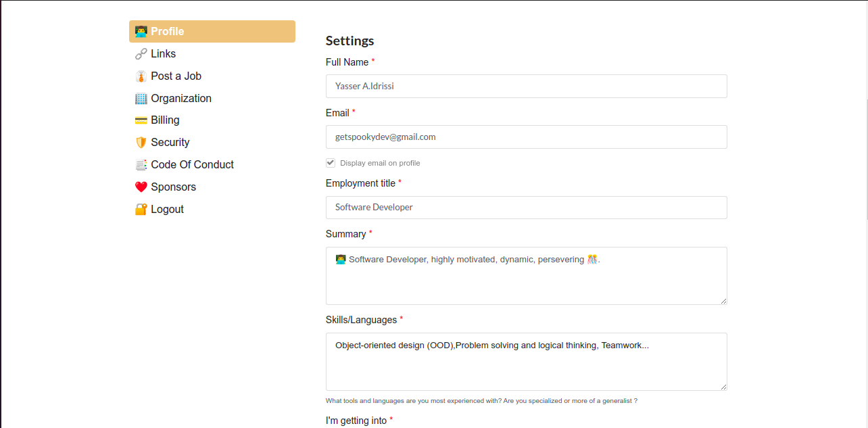The width and height of the screenshot is (868, 428).
Task: Click the technologist emoji icon beside Profile
Action: click(141, 31)
